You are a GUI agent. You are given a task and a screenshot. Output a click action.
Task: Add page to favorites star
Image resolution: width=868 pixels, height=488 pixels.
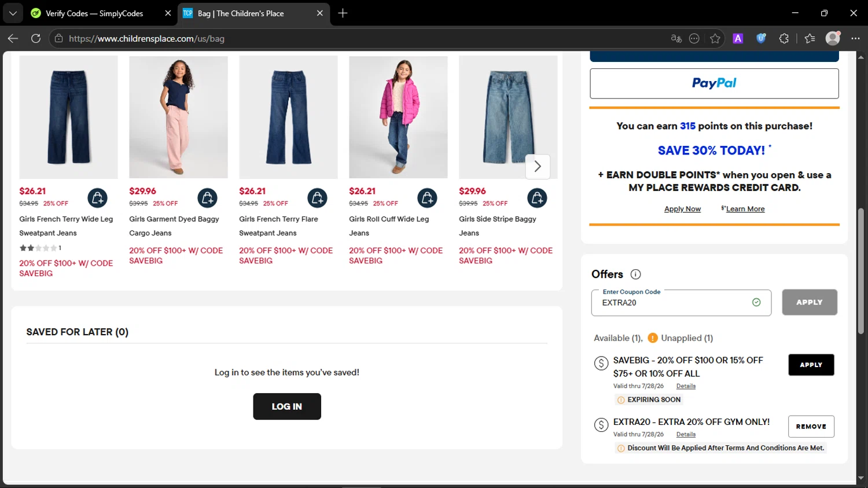point(715,38)
